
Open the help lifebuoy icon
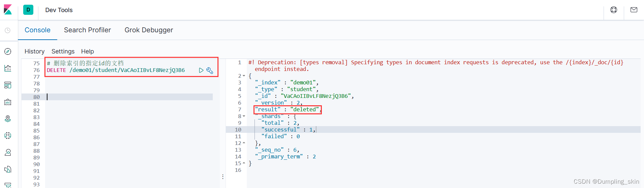point(614,10)
